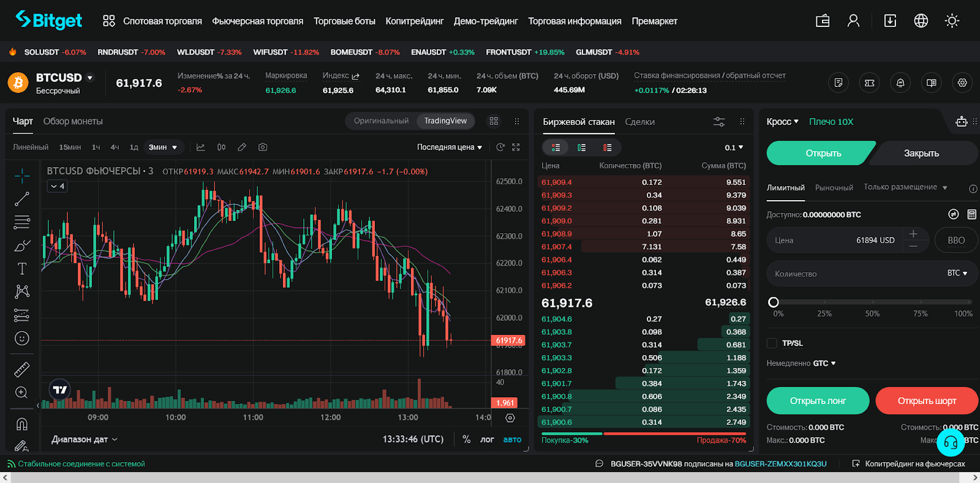Toggle percent scale on chart
This screenshot has width=980, height=483.
coord(466,439)
